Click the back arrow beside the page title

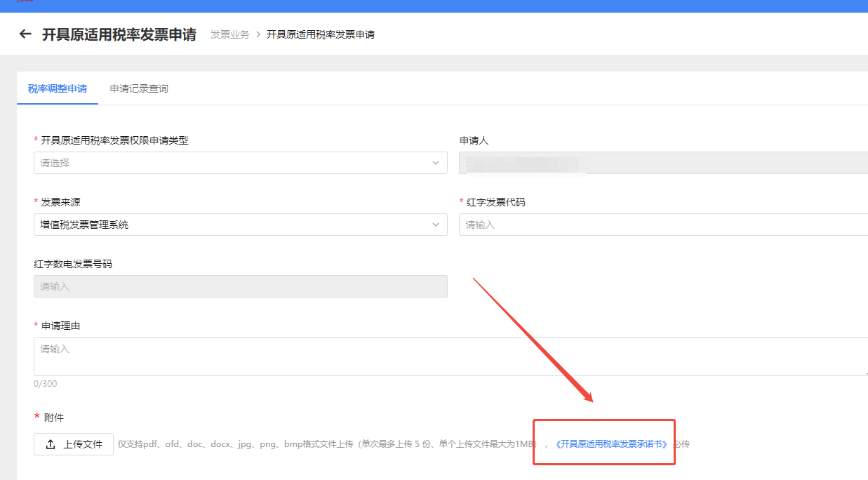pos(25,34)
